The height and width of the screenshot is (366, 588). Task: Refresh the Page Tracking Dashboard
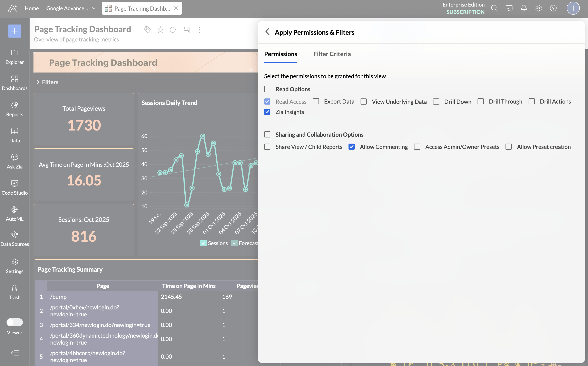click(173, 30)
